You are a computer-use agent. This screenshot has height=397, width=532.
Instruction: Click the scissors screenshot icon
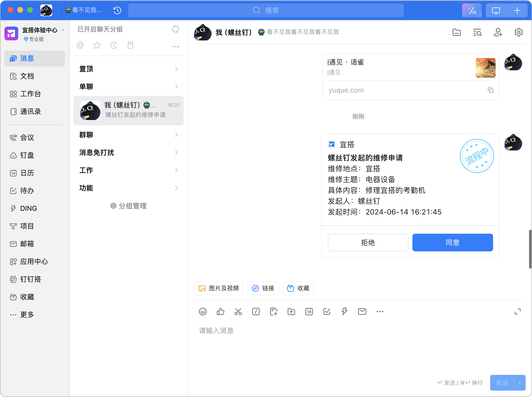pyautogui.click(x=238, y=312)
